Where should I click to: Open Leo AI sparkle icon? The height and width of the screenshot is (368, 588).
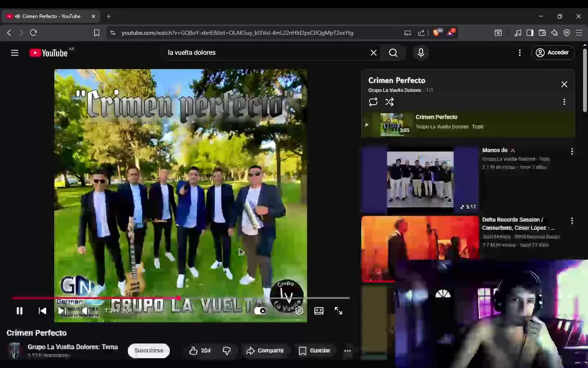[x=554, y=33]
